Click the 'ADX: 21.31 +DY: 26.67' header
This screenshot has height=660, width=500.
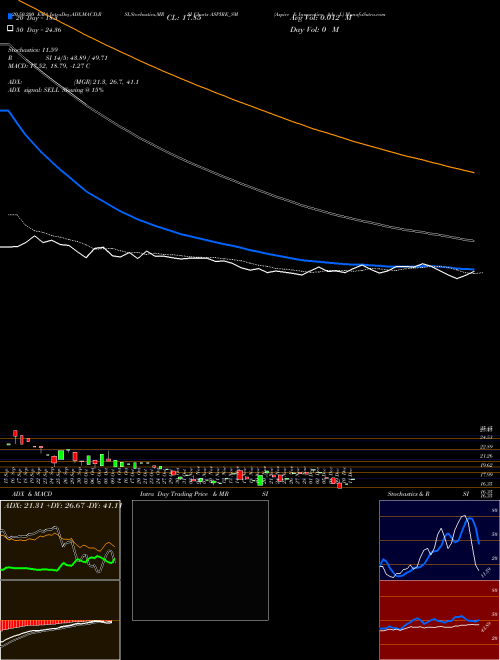(62, 505)
